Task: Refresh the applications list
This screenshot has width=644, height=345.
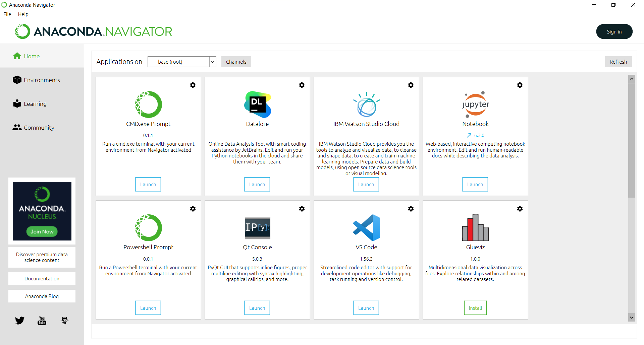Action: click(x=618, y=62)
